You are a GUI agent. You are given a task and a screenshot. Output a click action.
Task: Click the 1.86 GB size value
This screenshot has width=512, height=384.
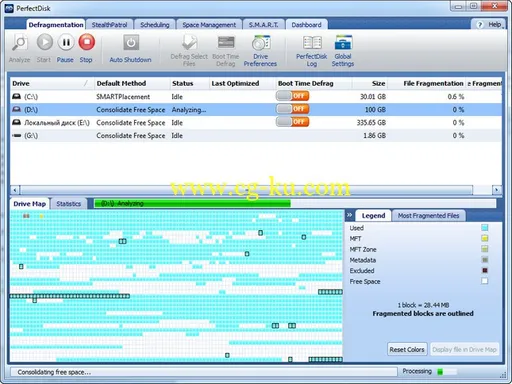374,136
